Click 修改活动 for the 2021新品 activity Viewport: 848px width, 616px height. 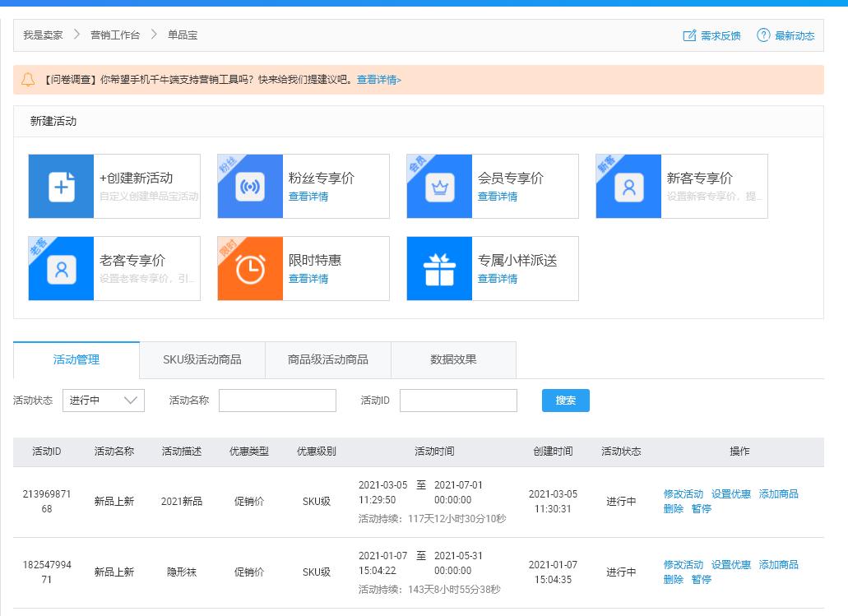click(x=683, y=494)
